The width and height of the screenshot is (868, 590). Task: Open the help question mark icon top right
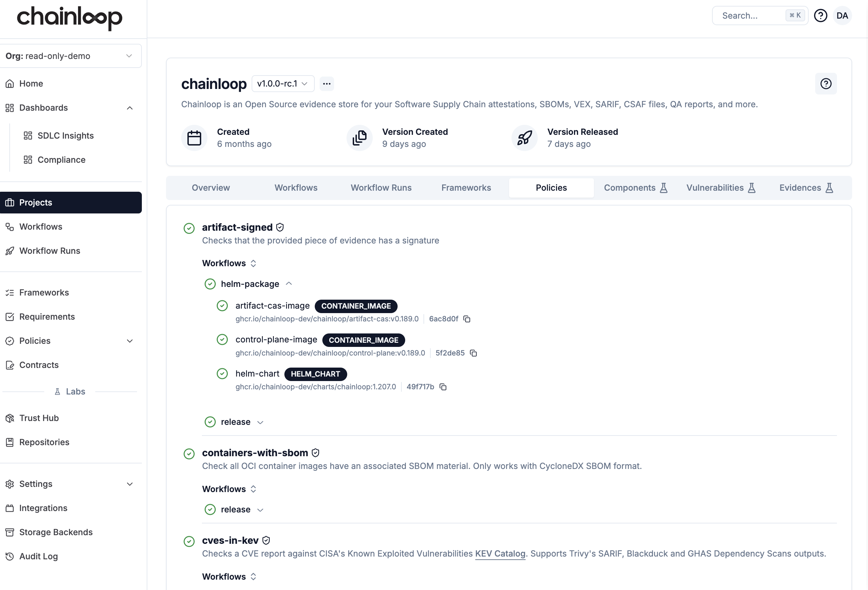(820, 15)
